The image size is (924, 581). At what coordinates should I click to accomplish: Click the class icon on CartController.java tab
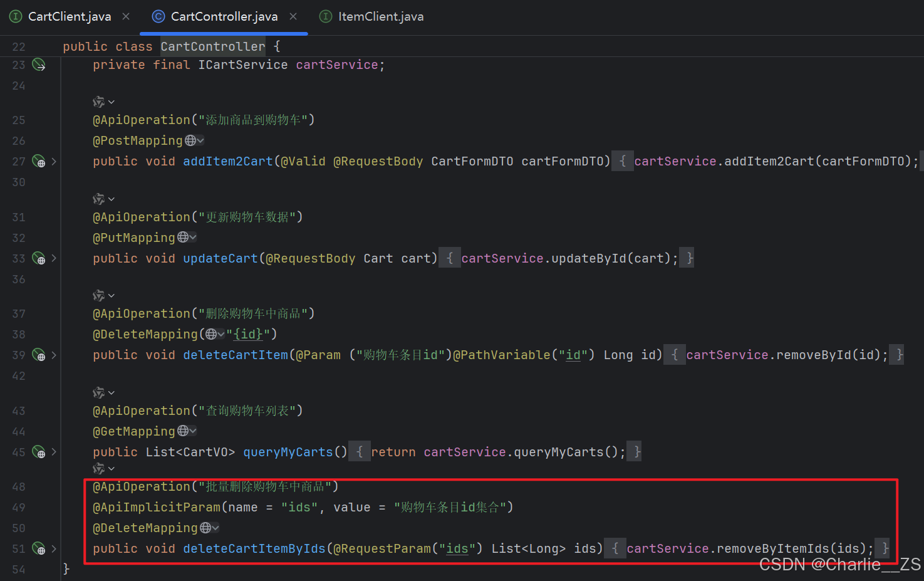click(x=158, y=16)
